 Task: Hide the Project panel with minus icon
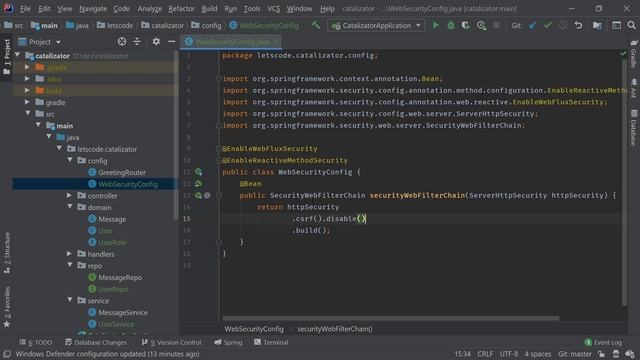pyautogui.click(x=171, y=42)
